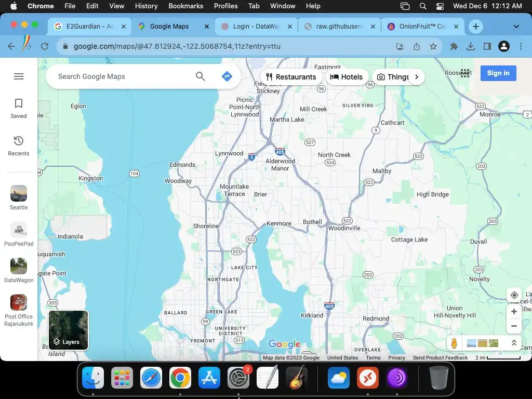Open the Recents history panel
The image size is (532, 399).
click(19, 146)
